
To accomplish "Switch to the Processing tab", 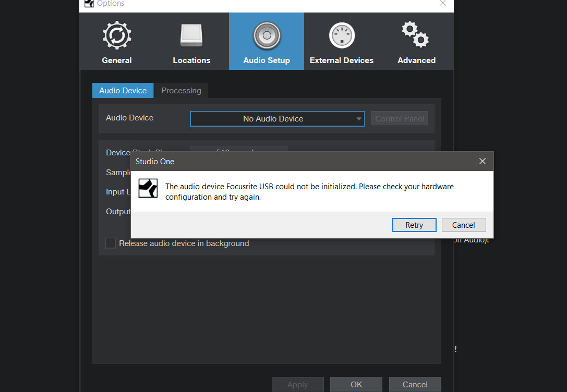I will click(181, 91).
